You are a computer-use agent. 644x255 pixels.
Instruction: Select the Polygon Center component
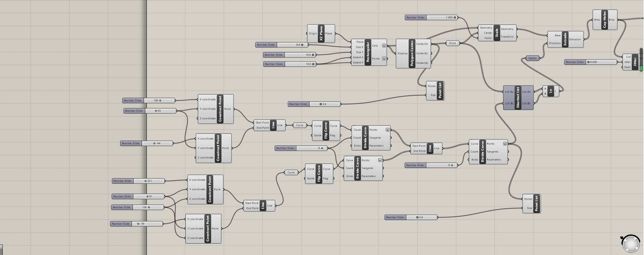click(412, 54)
